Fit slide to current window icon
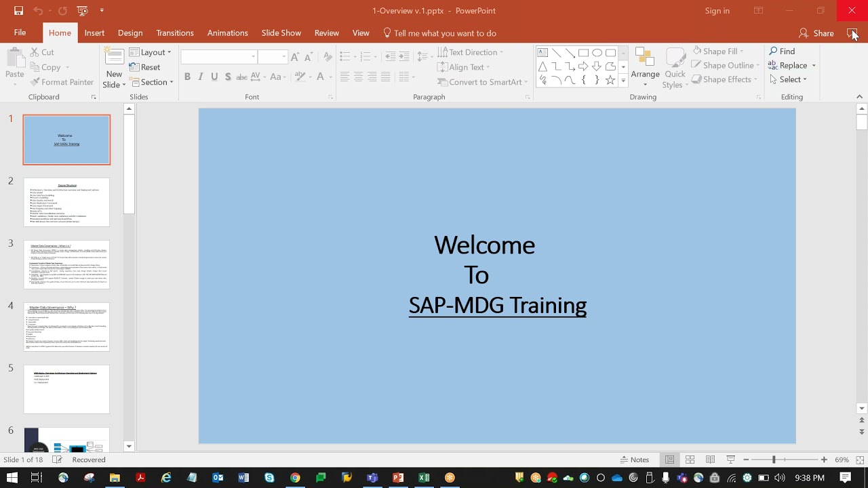The image size is (868, 488). [x=859, y=460]
